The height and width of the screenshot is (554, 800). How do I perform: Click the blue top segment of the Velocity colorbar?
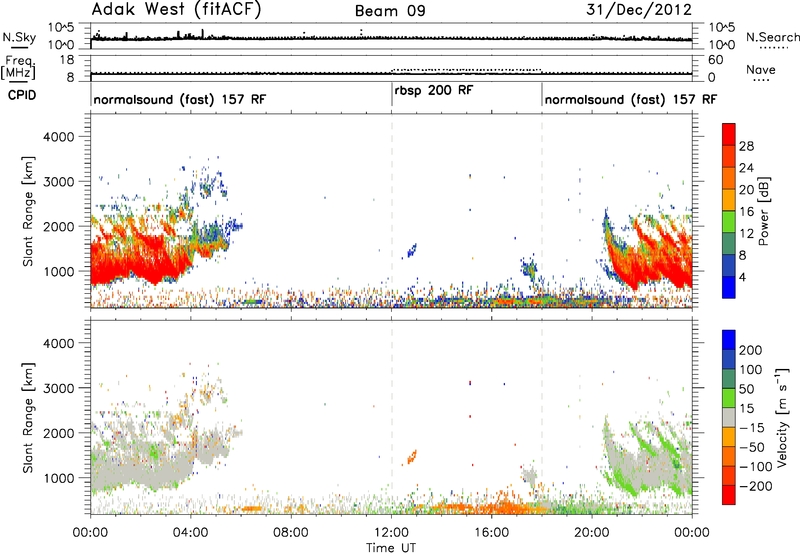pyautogui.click(x=729, y=340)
